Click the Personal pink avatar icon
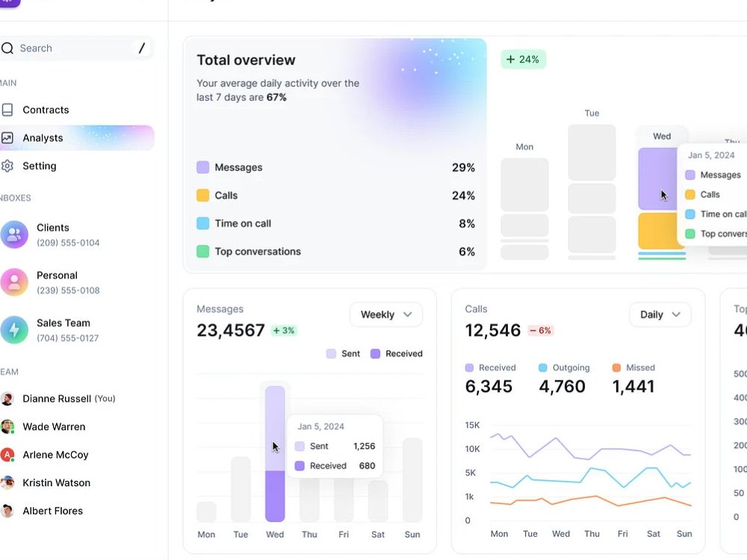This screenshot has height=560, width=747. pyautogui.click(x=14, y=282)
